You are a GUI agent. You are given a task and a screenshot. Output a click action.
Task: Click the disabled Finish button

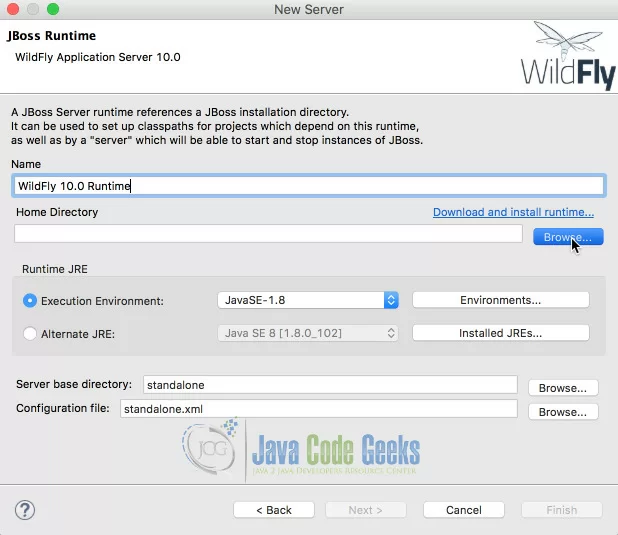pyautogui.click(x=562, y=510)
